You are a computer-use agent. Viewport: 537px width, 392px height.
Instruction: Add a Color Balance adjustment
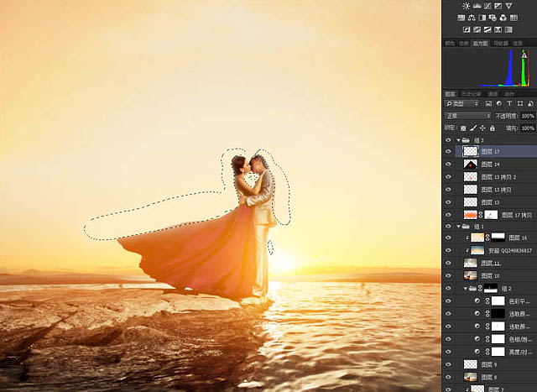point(472,18)
